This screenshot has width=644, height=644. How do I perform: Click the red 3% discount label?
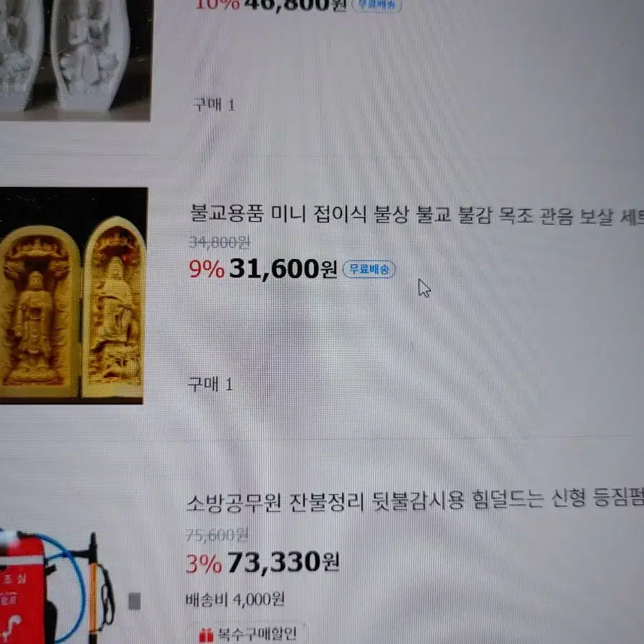204,564
